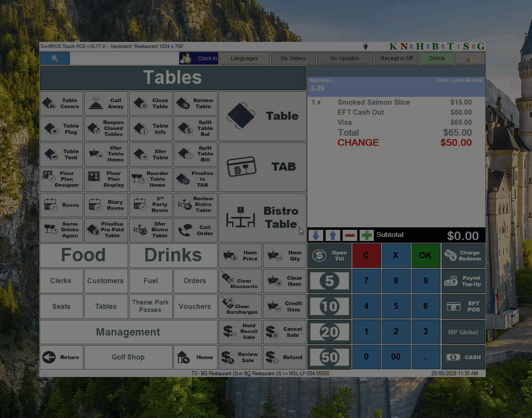The height and width of the screenshot is (418, 532).
Task: Tap the EFT POS payment button
Action: pyautogui.click(x=463, y=306)
